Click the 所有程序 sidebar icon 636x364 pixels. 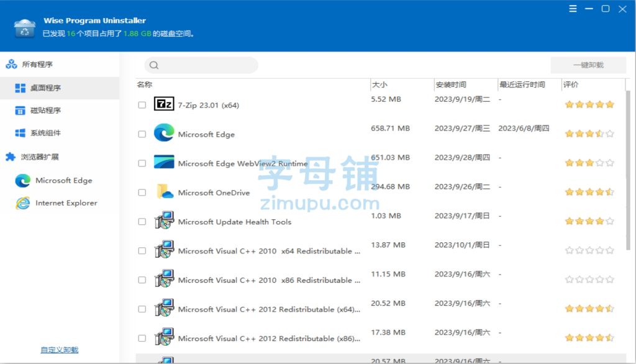click(x=11, y=64)
